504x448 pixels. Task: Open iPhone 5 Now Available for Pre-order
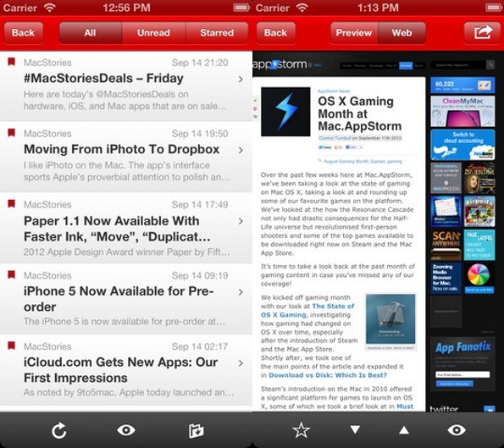(x=119, y=299)
